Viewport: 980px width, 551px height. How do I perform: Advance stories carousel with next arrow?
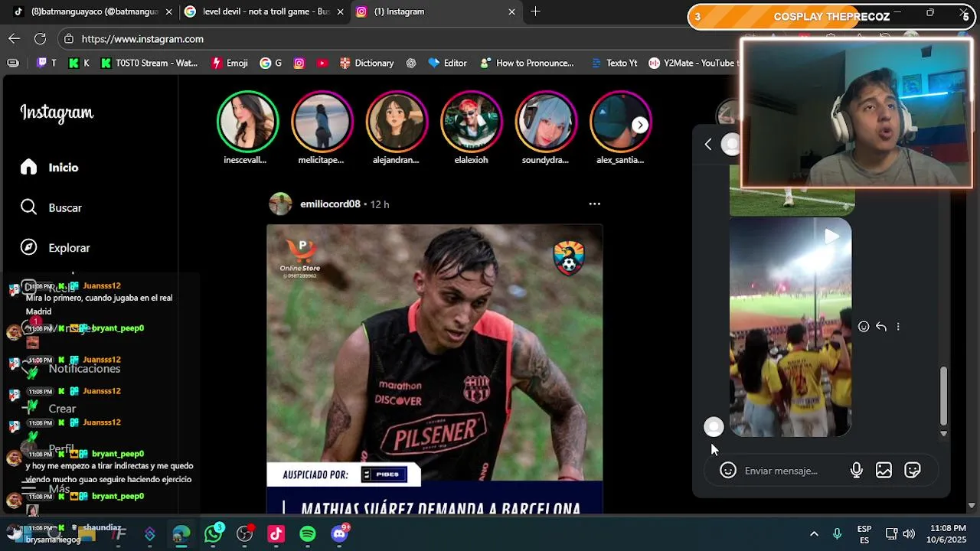click(640, 125)
